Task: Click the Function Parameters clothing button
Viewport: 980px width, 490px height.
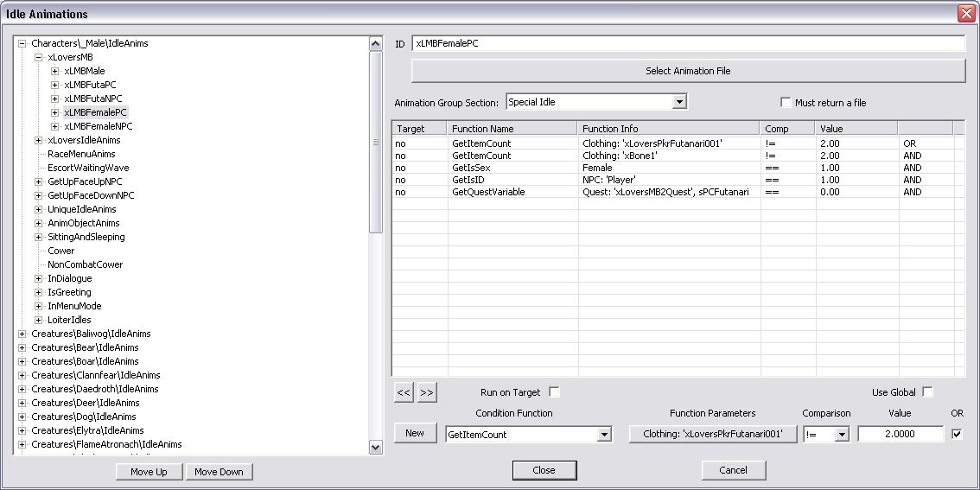Action: [x=713, y=434]
